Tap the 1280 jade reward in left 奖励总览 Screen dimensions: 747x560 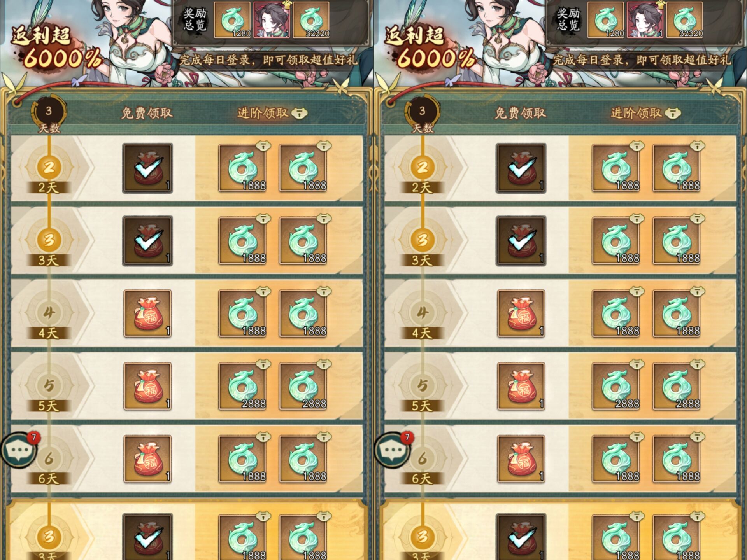click(232, 20)
